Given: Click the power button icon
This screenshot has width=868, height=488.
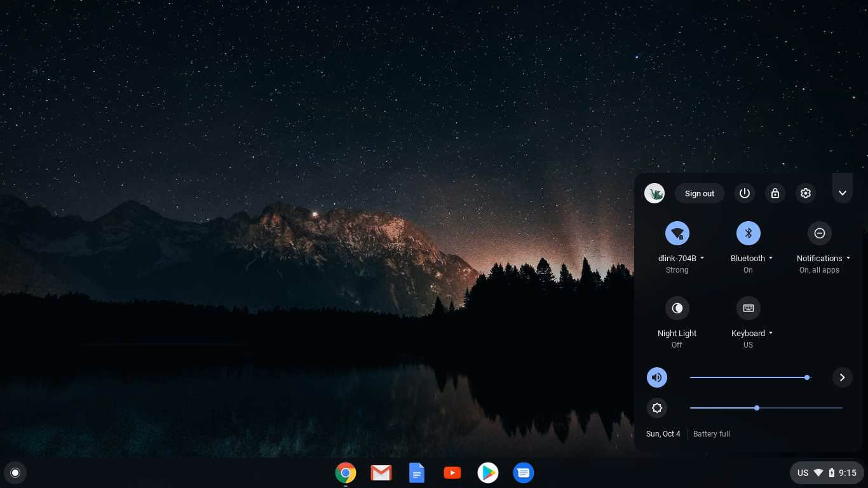Looking at the screenshot, I should 744,193.
